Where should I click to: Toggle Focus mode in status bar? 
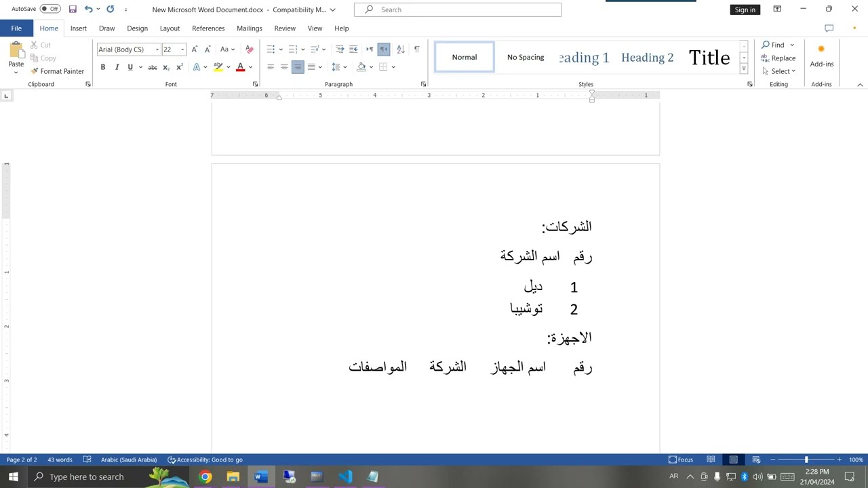pos(681,460)
